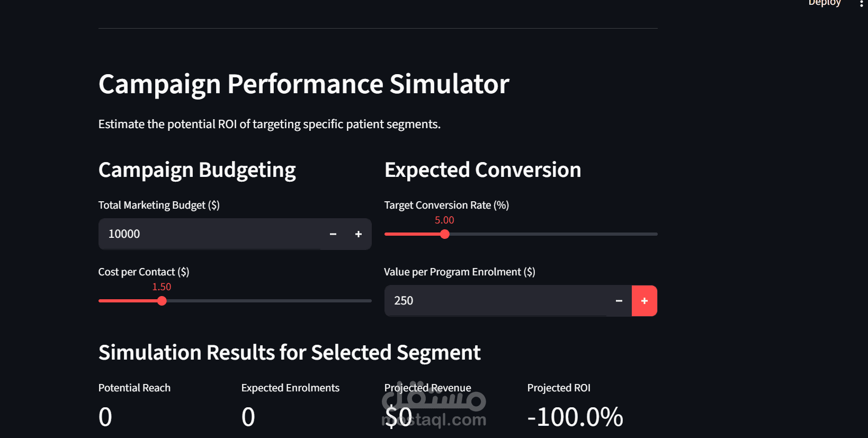Click the 1.50 cost per contact value
The width and height of the screenshot is (868, 438).
[162, 287]
